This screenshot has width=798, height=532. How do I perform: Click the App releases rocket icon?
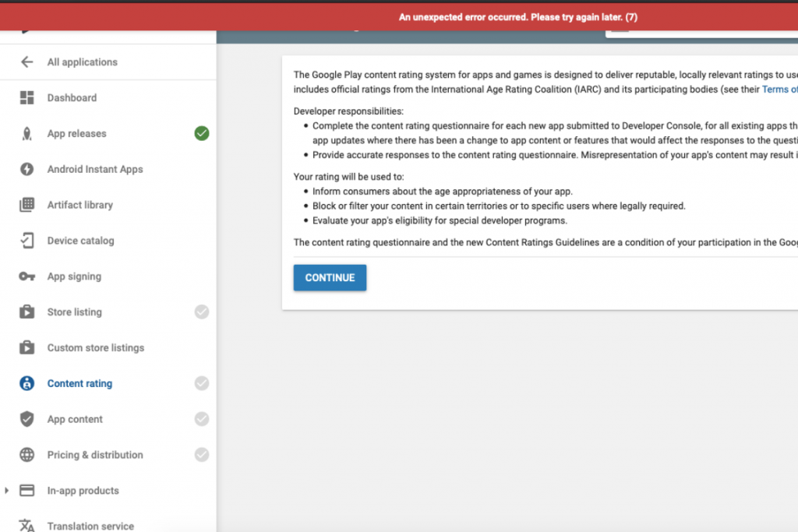(x=27, y=134)
